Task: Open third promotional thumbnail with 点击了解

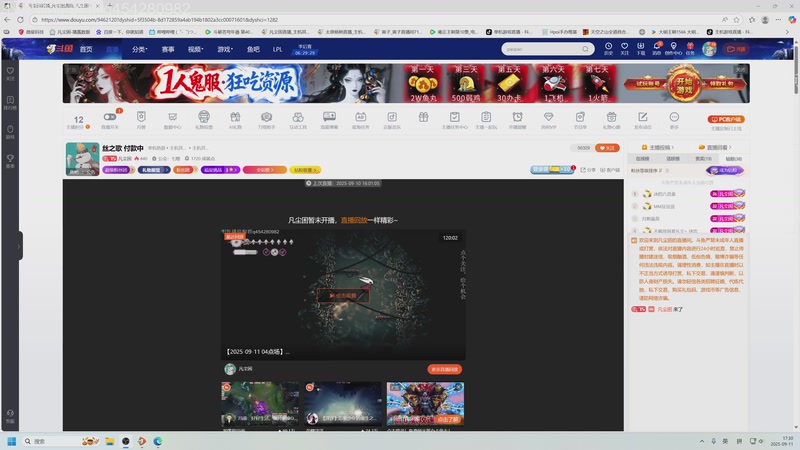Action: pos(426,403)
